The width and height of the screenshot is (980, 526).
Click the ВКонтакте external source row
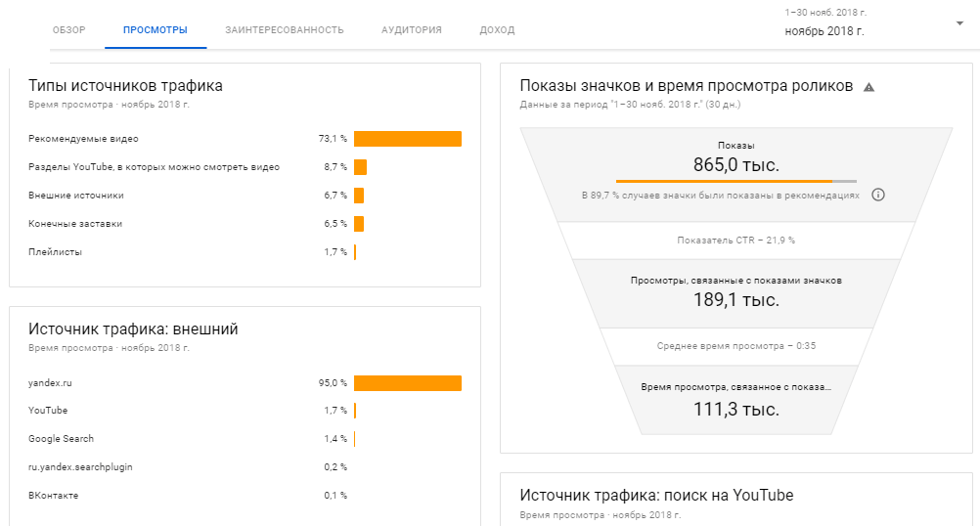[54, 496]
